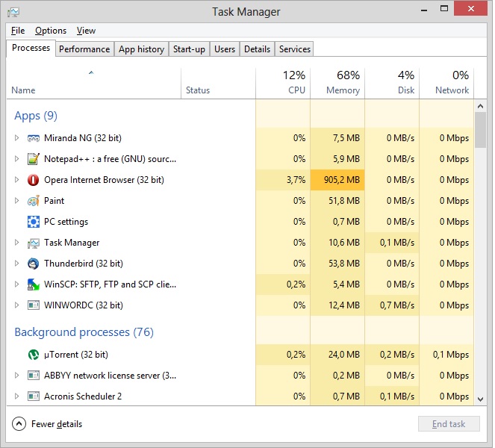Screen dimensions: 495x448
Task: Select the WinSCP process icon
Action: coord(33,284)
